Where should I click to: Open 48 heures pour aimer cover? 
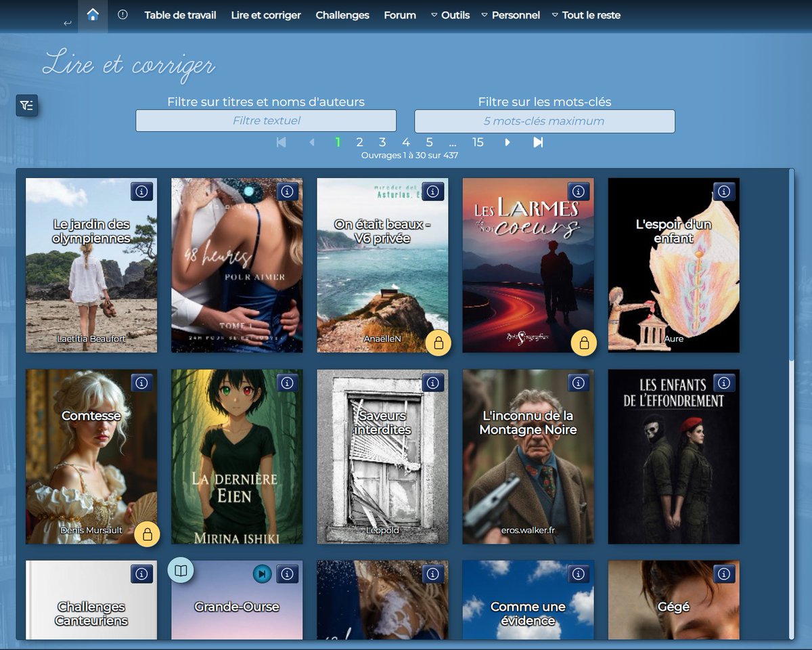237,265
